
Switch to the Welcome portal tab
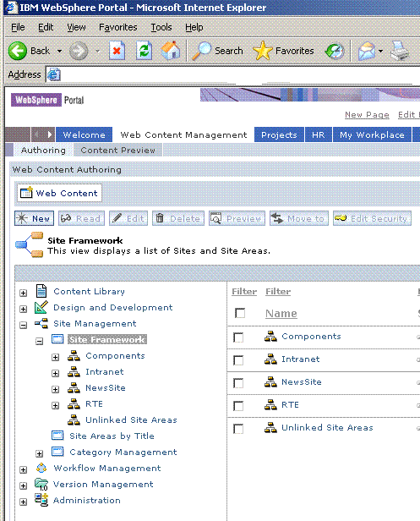[x=84, y=134]
